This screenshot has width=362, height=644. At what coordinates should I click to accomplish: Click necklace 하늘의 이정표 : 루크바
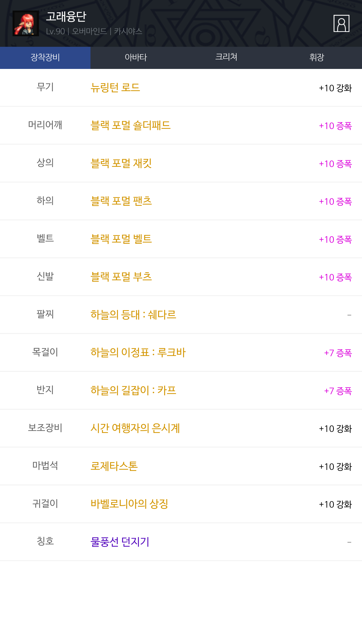(138, 353)
